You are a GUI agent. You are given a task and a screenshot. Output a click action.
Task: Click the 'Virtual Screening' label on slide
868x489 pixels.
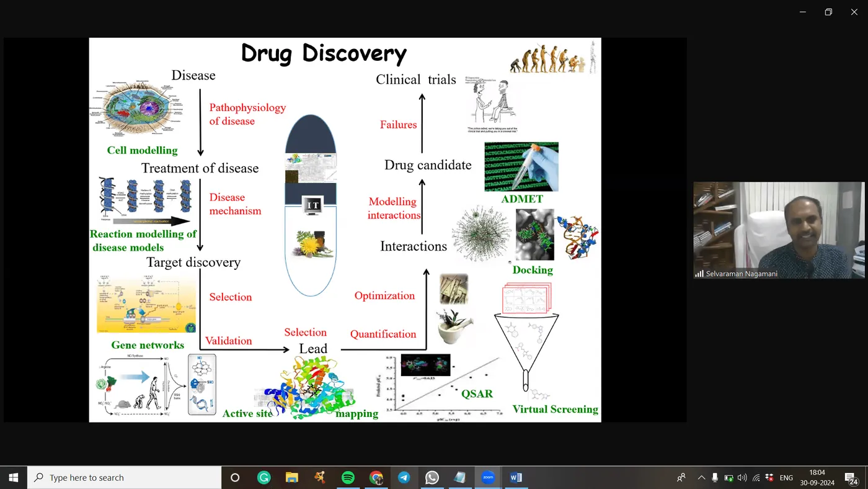pos(556,409)
